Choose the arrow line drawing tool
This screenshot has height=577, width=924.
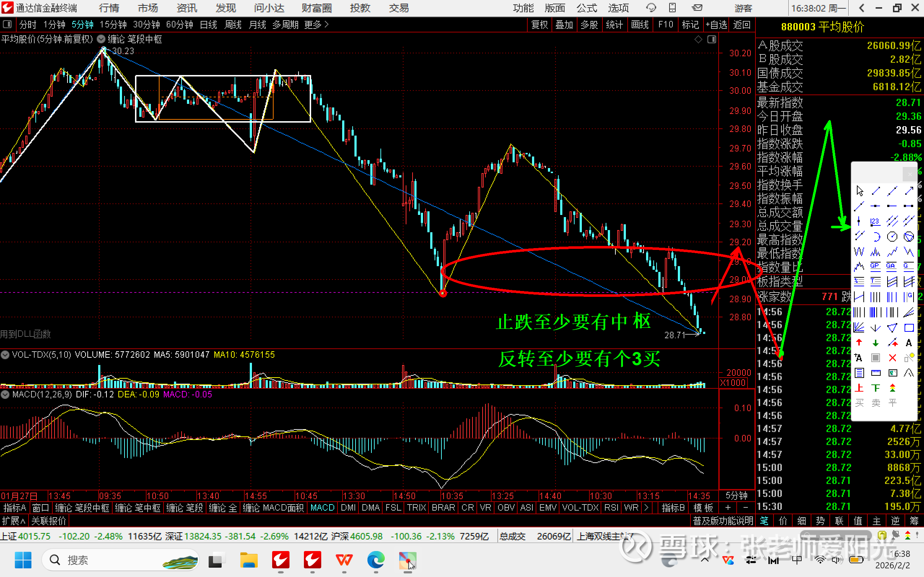(x=909, y=191)
